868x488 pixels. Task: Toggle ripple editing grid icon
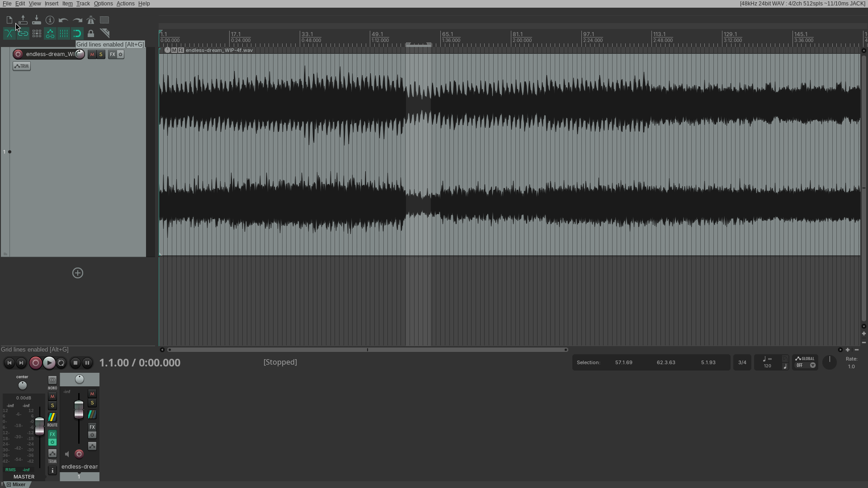pyautogui.click(x=37, y=33)
